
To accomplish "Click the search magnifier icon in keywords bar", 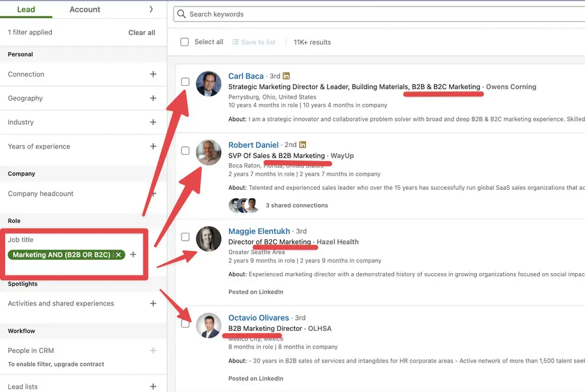I will pyautogui.click(x=184, y=14).
